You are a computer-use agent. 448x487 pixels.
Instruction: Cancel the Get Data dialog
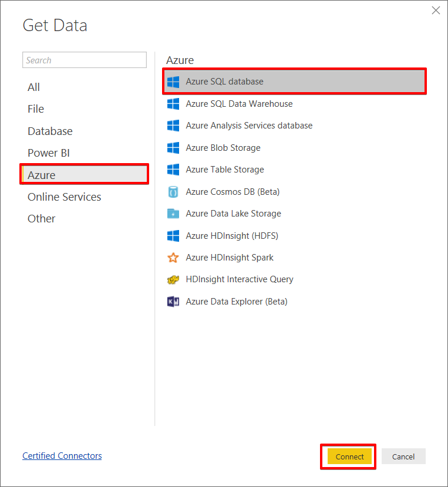point(403,456)
